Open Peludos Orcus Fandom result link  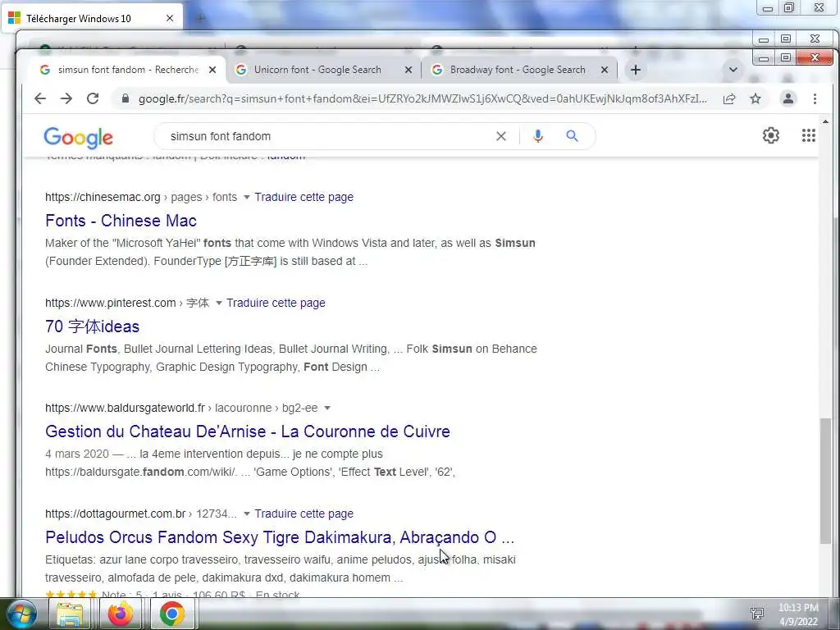280,536
